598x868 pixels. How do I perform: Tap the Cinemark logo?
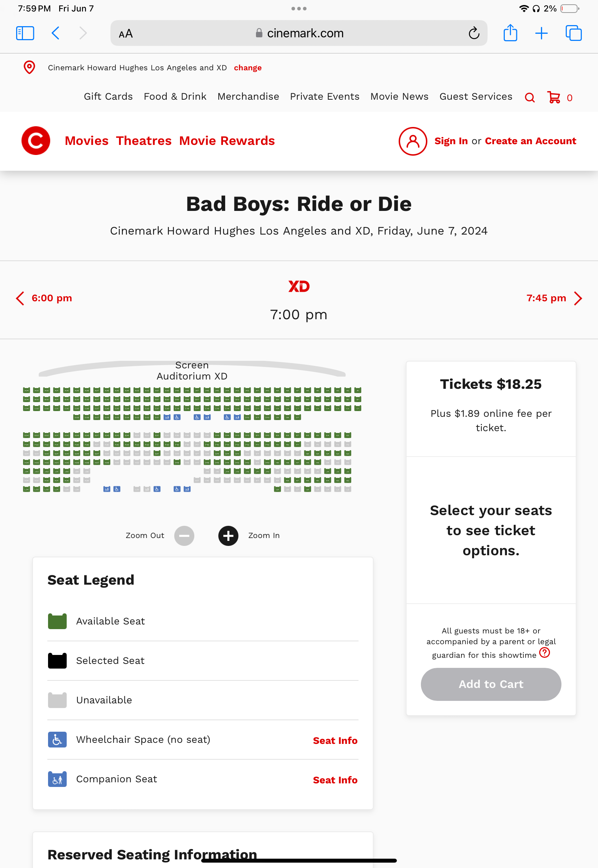pos(35,141)
